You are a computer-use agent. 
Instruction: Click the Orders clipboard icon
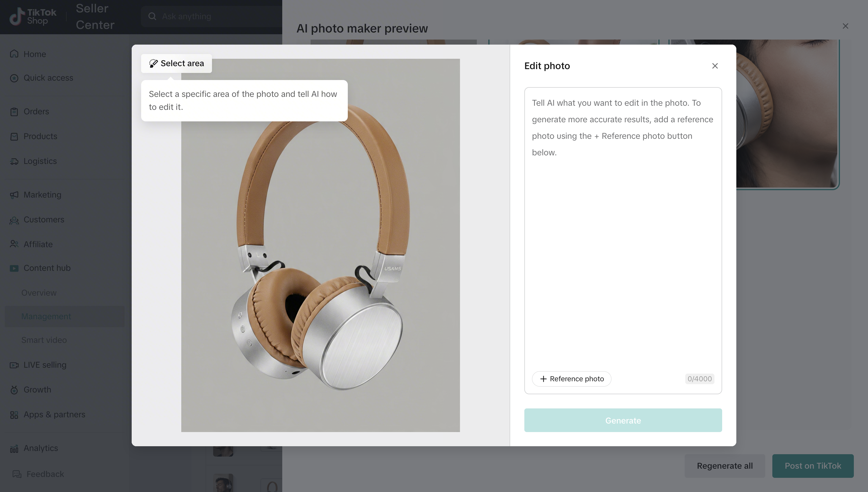(x=14, y=112)
